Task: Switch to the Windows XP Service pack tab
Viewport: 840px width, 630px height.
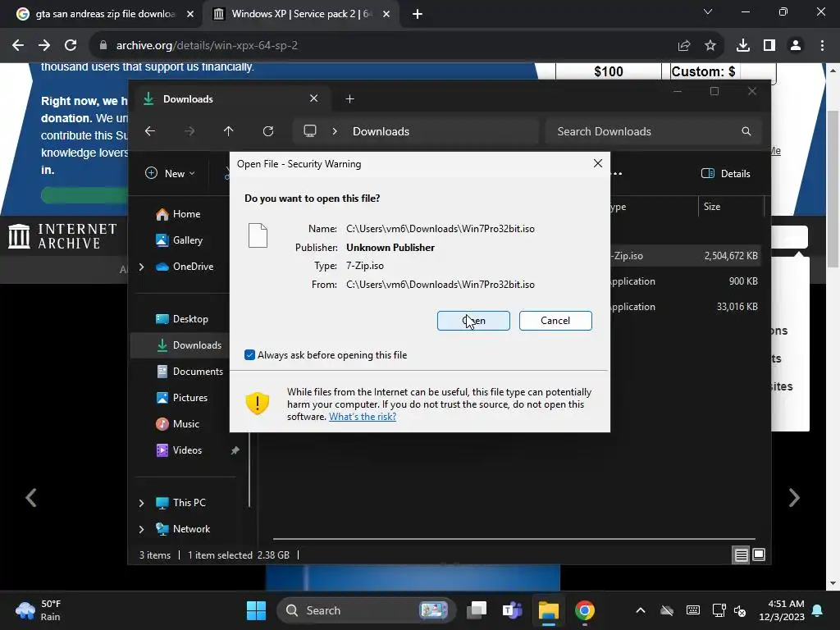Action: click(x=300, y=14)
